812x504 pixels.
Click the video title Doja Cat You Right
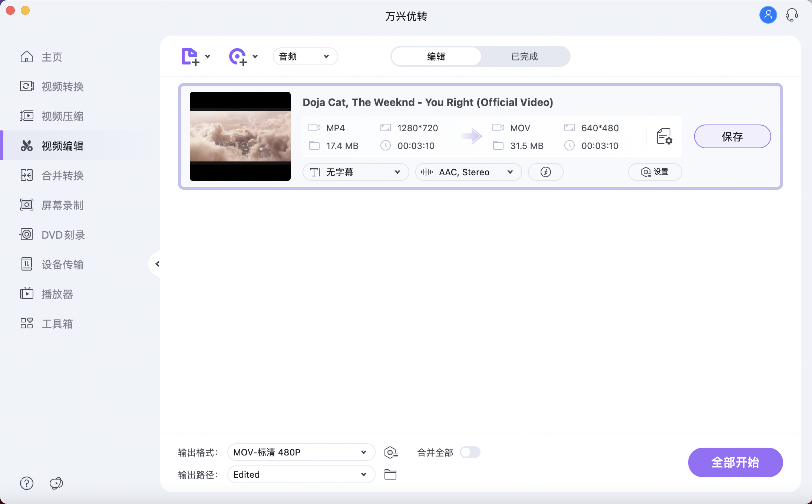[x=428, y=102]
